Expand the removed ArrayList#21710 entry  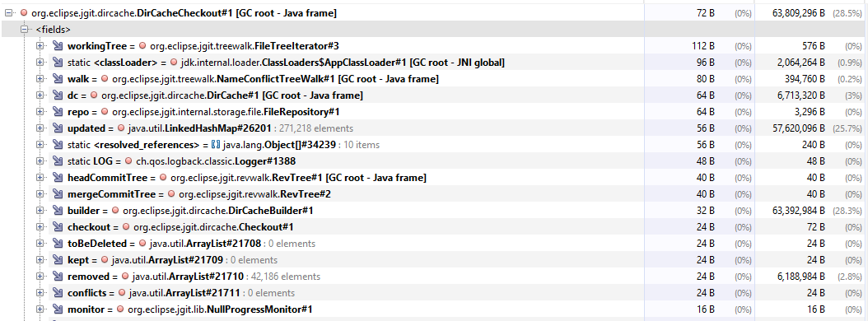[40, 277]
